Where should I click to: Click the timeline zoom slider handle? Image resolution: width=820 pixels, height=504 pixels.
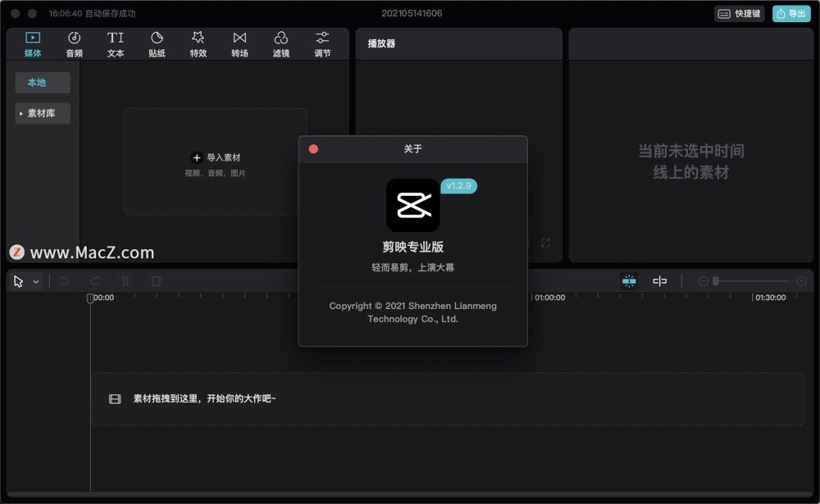(716, 281)
